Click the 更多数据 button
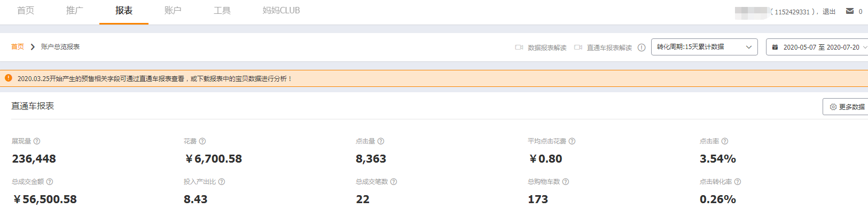This screenshot has width=868, height=217. (846, 107)
